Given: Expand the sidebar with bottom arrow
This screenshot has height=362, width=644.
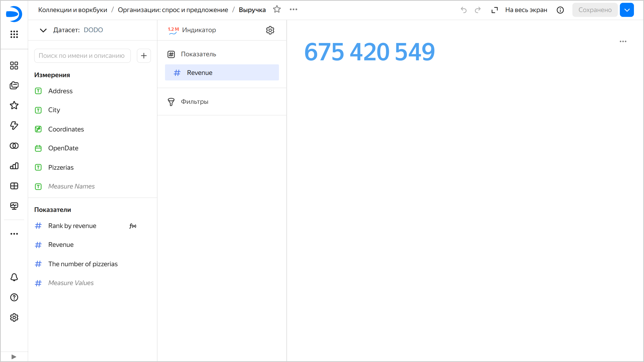Looking at the screenshot, I should click(x=14, y=357).
